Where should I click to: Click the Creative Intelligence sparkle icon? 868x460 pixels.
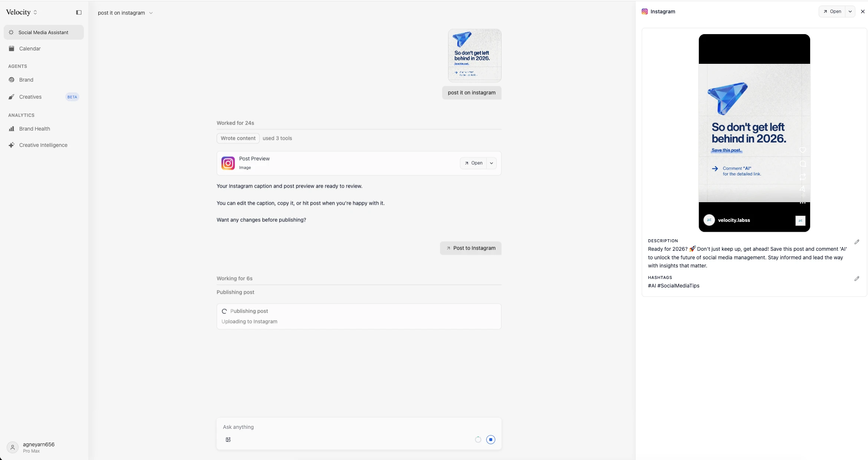pyautogui.click(x=11, y=145)
